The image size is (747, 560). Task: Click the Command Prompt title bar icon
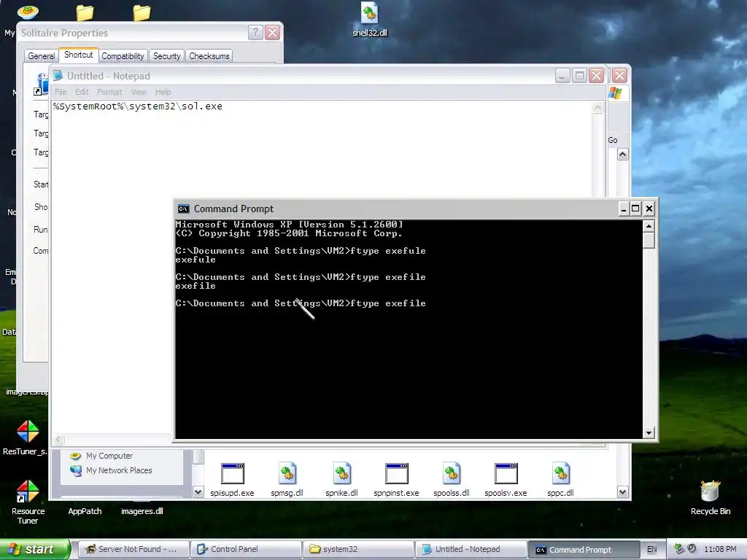pos(183,209)
